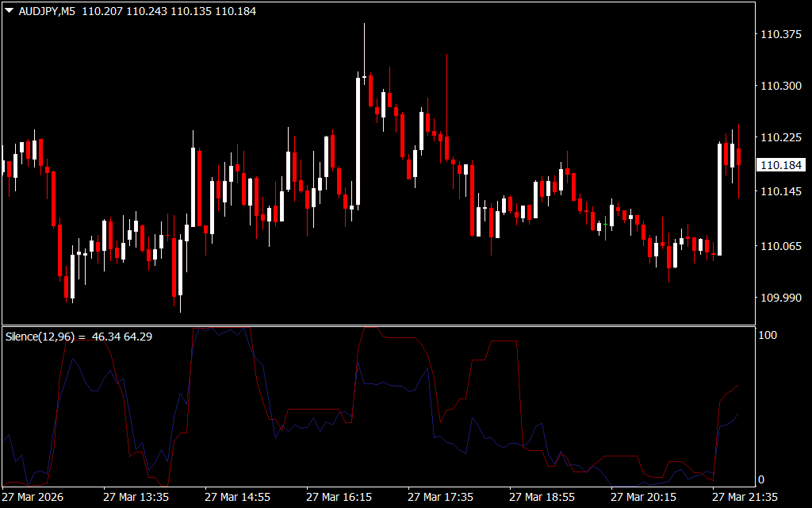Select the 27 Mar 14:55 time marker
812x508 pixels.
coord(237,497)
